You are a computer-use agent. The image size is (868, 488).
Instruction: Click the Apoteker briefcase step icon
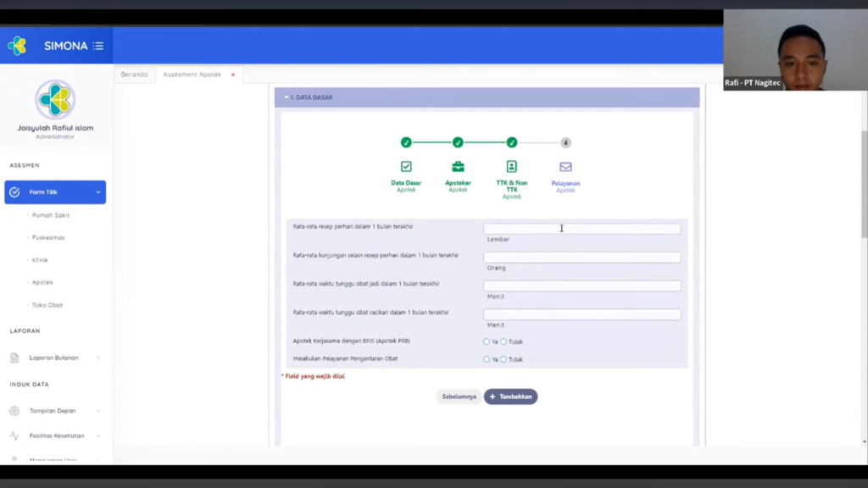click(458, 167)
